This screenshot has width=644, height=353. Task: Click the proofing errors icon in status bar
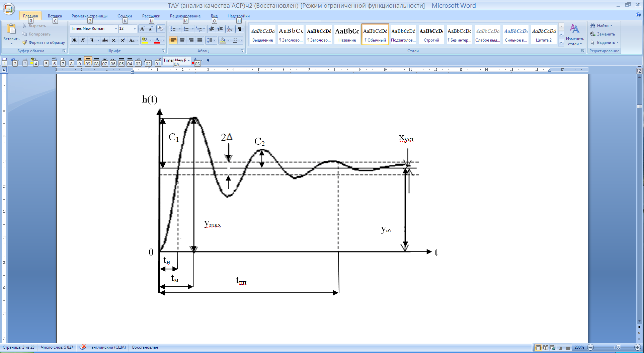(83, 347)
